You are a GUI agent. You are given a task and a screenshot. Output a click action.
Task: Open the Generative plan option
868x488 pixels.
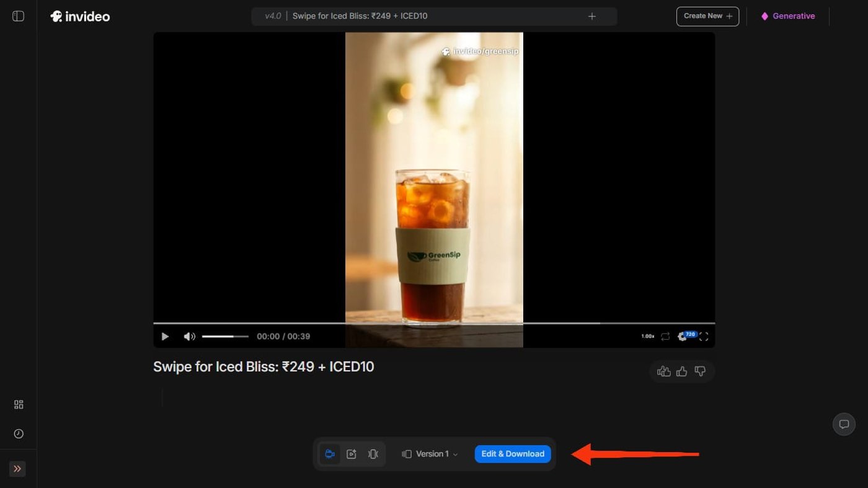[788, 16]
